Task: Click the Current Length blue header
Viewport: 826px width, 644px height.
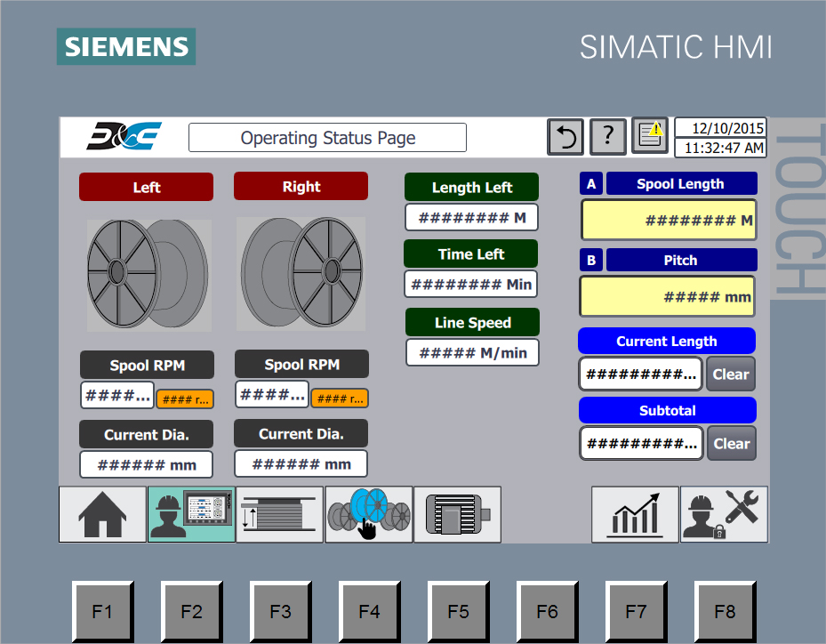Action: 667,341
